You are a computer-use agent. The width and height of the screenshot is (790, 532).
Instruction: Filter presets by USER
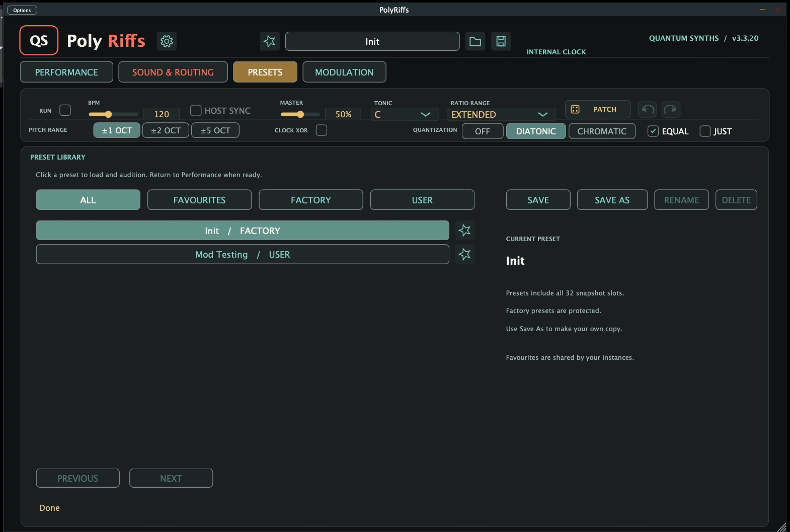click(422, 200)
